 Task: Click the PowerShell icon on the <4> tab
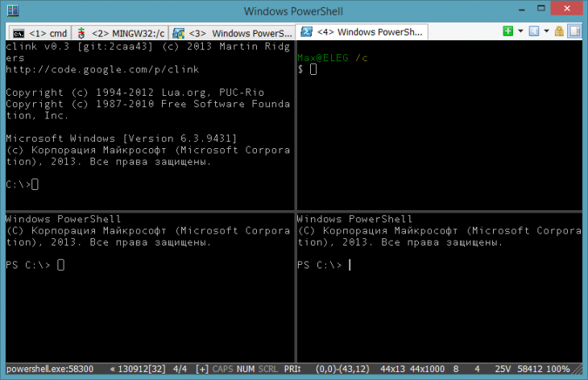click(307, 33)
